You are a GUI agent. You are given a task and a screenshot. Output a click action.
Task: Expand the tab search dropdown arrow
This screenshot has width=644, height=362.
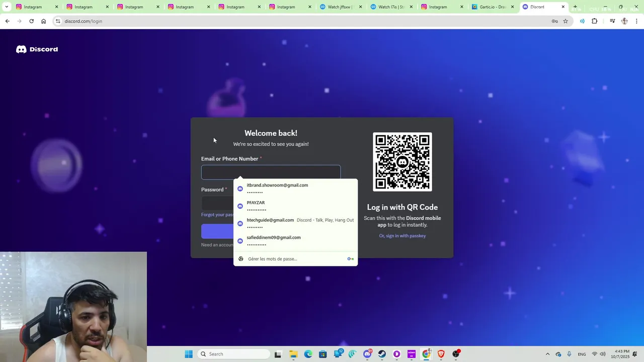coord(7,7)
